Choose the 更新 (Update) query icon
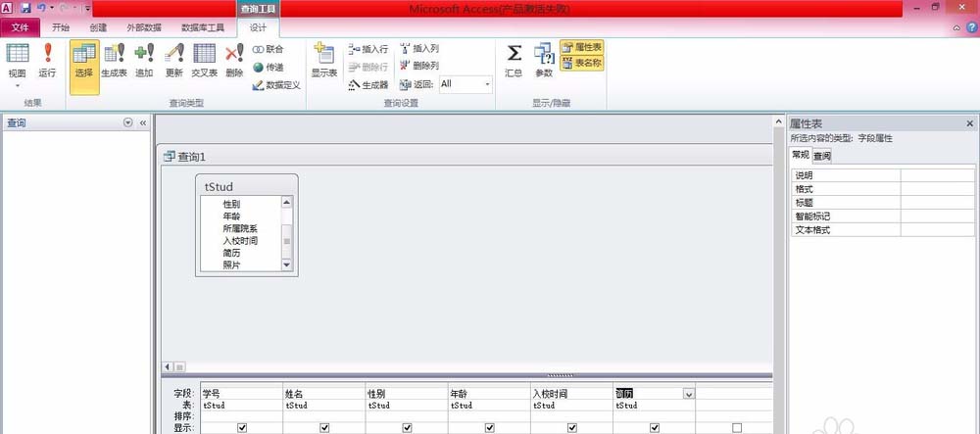 (x=174, y=53)
